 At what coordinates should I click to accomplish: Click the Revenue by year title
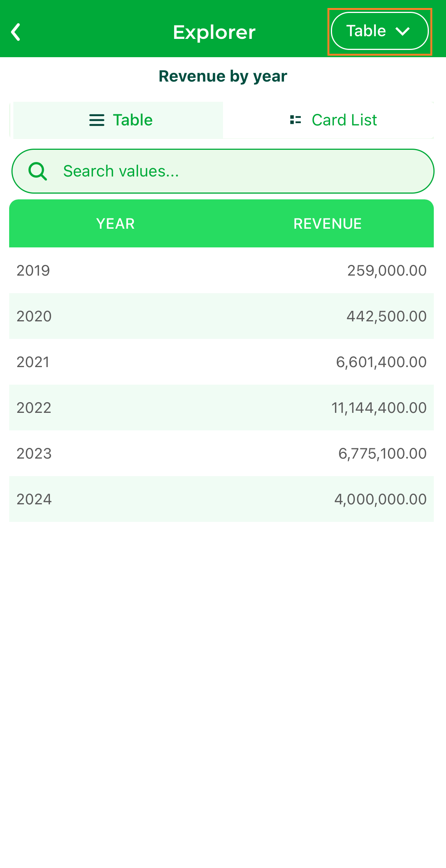pos(223,76)
